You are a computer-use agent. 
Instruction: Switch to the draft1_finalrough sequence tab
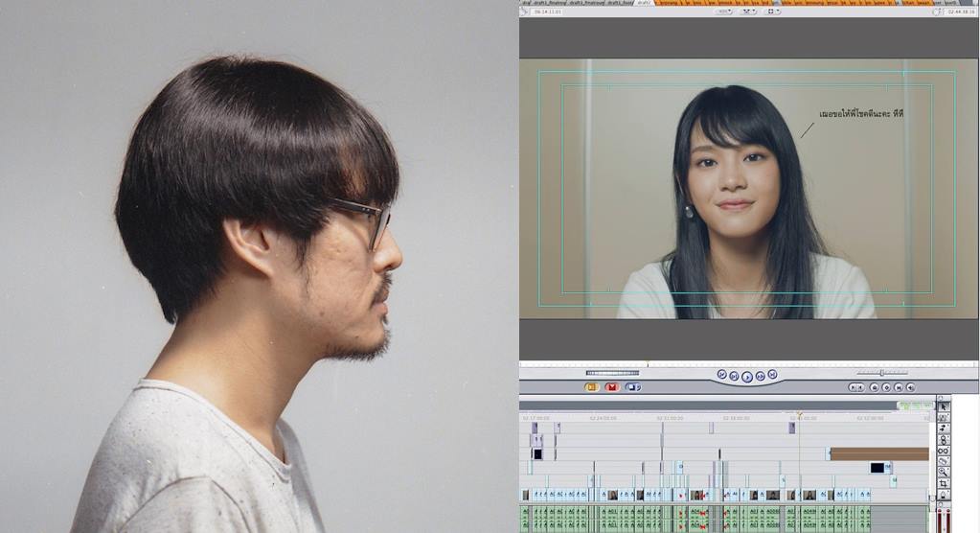click(551, 3)
